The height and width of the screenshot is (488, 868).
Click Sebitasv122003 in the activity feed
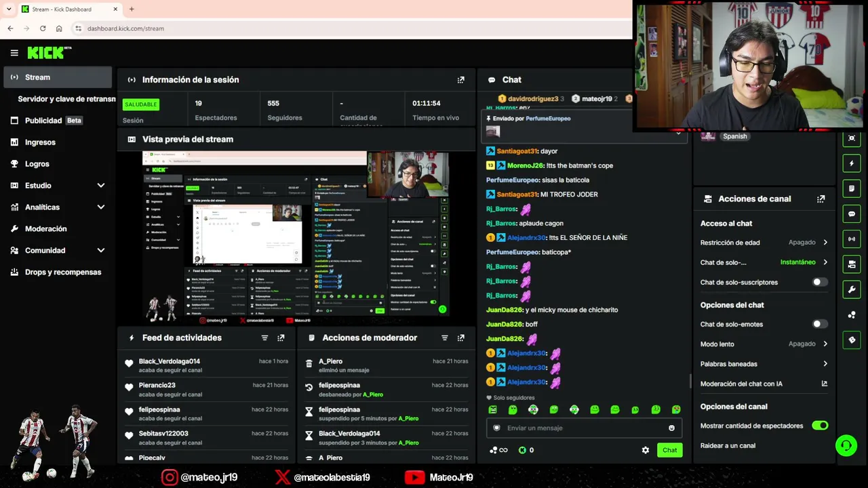coord(163,433)
